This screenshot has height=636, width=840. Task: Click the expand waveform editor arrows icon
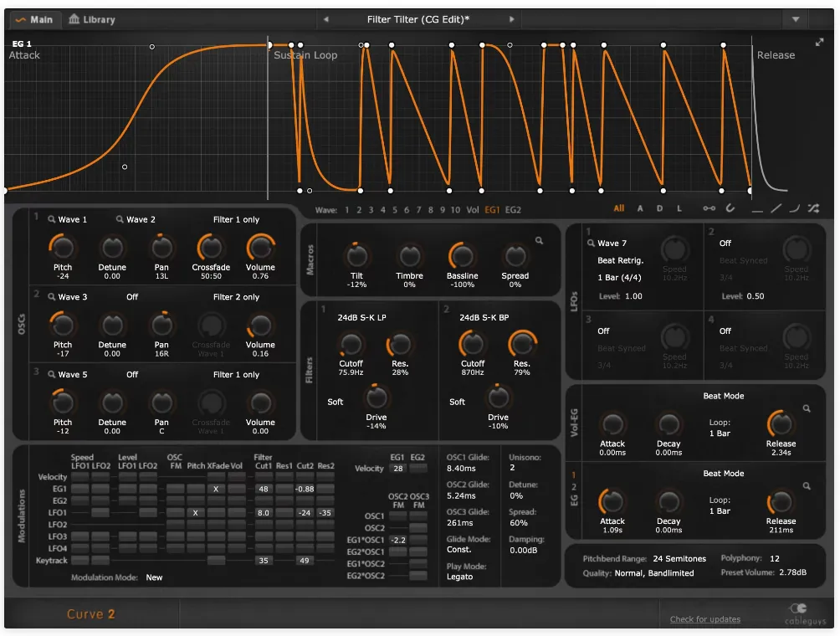coord(819,43)
